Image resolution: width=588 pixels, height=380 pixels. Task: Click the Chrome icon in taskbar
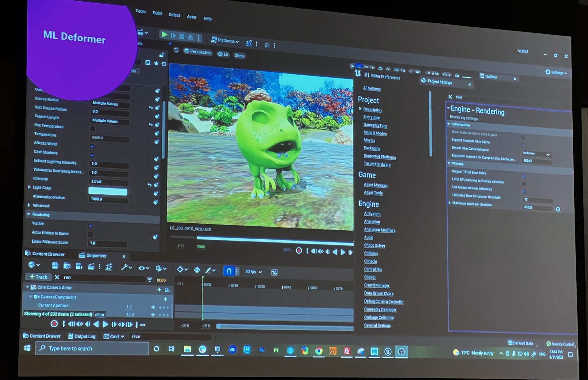click(319, 351)
